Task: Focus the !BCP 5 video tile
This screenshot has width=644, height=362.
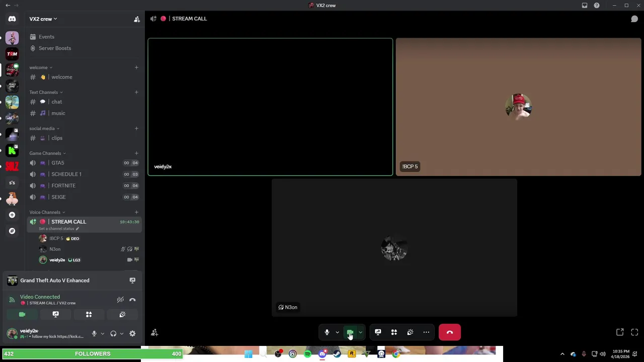Action: 518,107
